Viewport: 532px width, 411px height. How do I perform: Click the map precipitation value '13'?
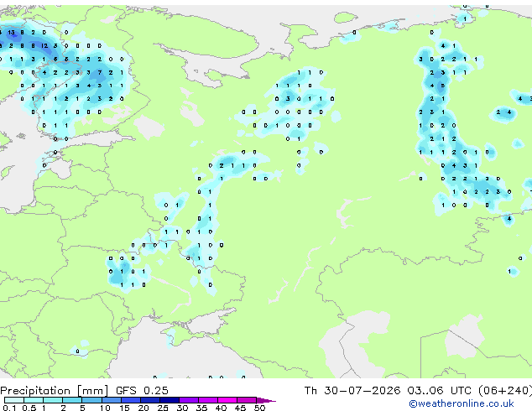click(11, 33)
